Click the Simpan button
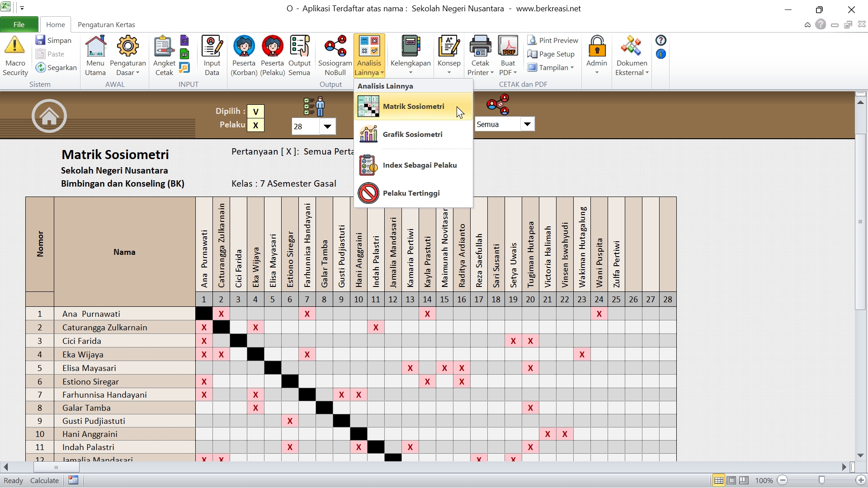This screenshot has height=488, width=868. point(54,40)
